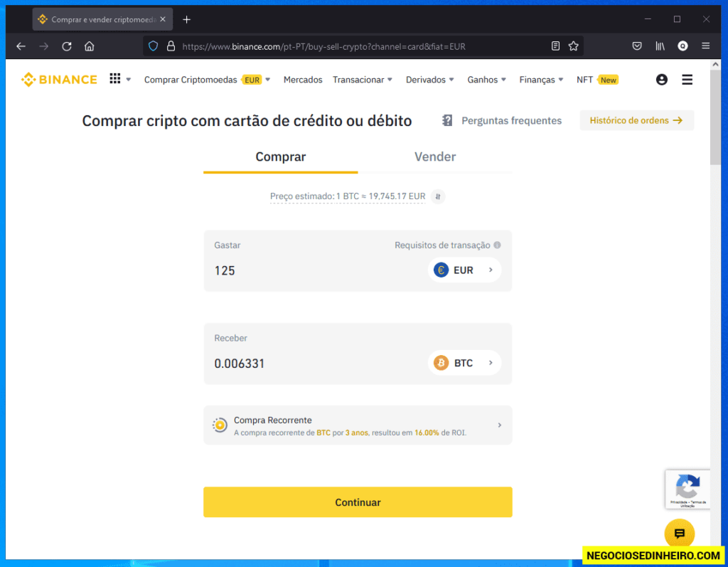Open the EUR currency selector
The image size is (728, 567).
[464, 270]
